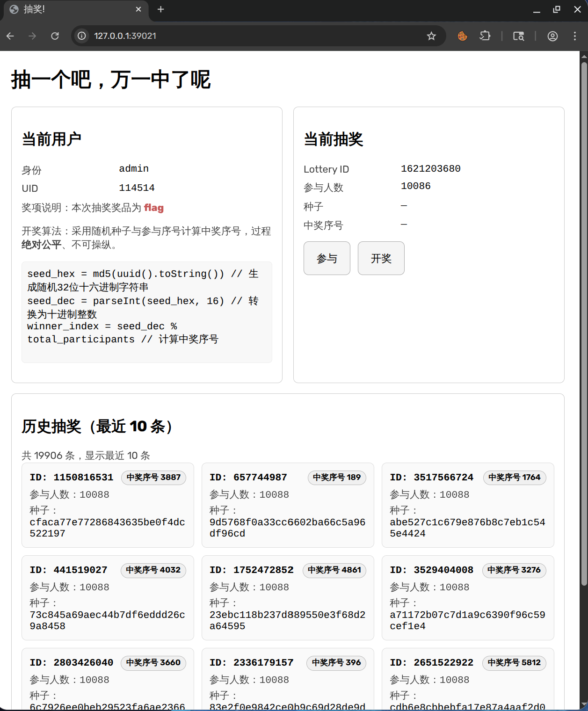Screen dimensions: 588x711
Task: Select the flag prize link text
Action: pos(153,208)
